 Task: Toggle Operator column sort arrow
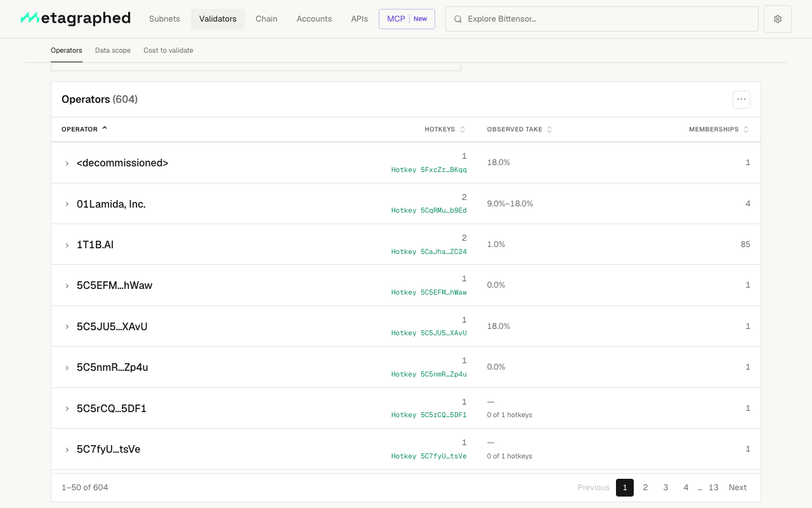[105, 128]
